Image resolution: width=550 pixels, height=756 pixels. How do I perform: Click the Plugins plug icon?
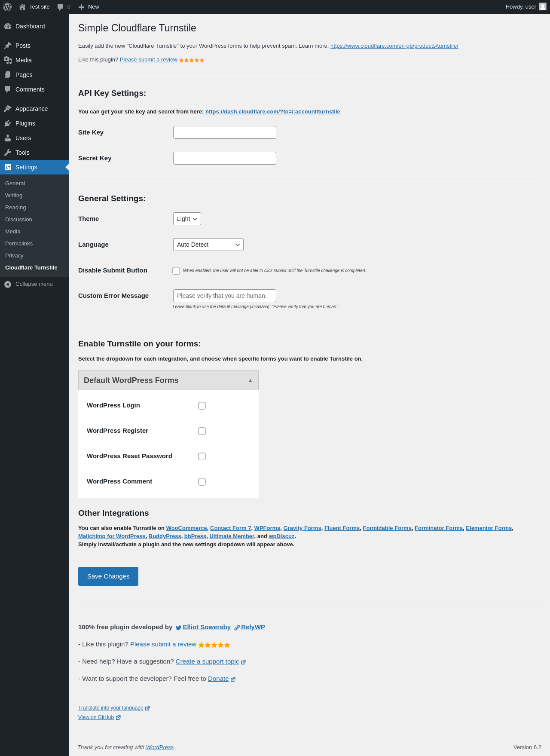(8, 123)
